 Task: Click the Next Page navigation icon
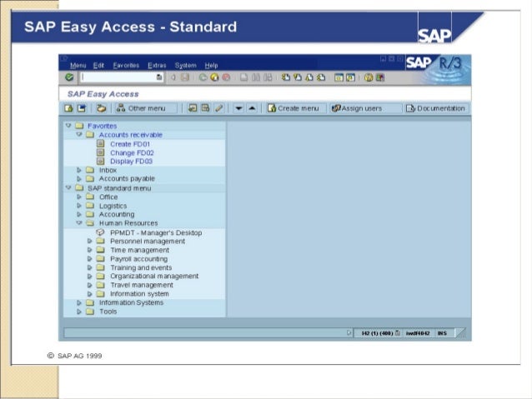pos(309,77)
